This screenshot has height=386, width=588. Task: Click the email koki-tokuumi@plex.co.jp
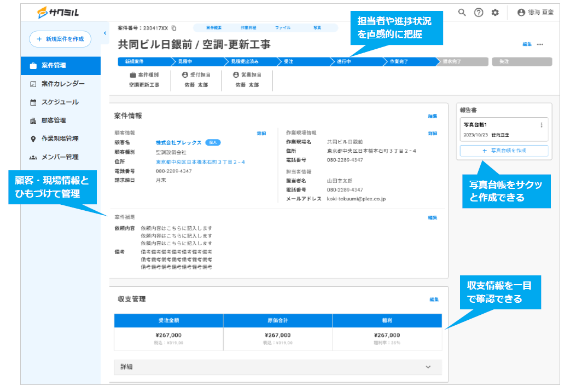point(356,199)
